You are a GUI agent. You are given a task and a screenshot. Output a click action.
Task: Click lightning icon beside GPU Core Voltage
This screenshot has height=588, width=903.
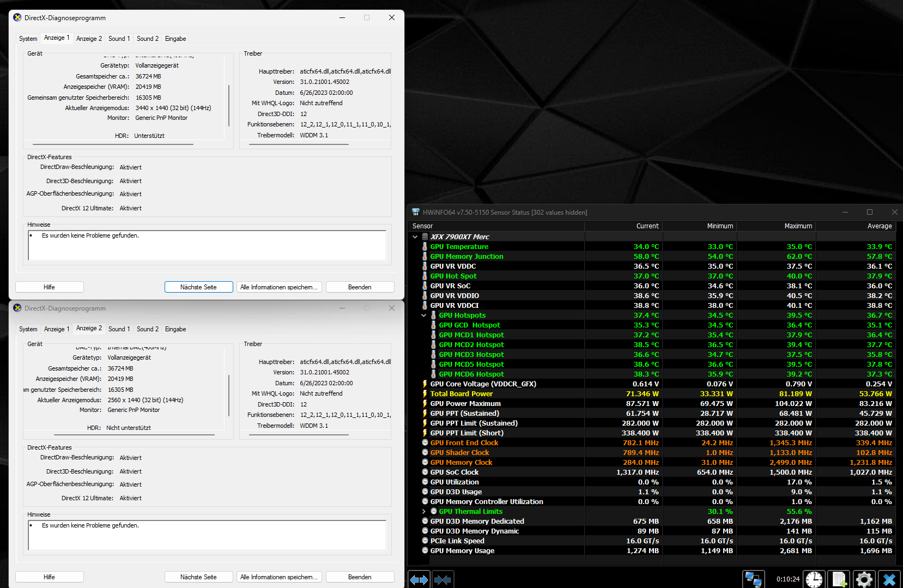[425, 384]
